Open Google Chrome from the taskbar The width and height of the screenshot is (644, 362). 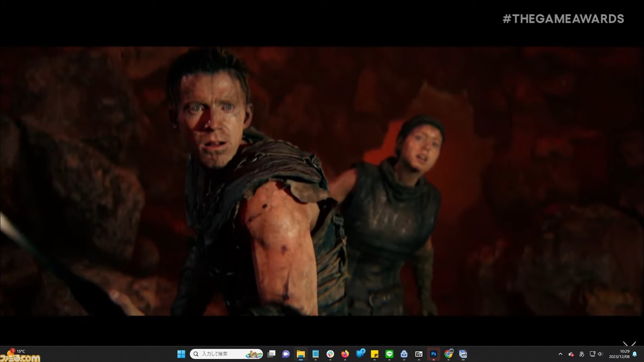448,354
